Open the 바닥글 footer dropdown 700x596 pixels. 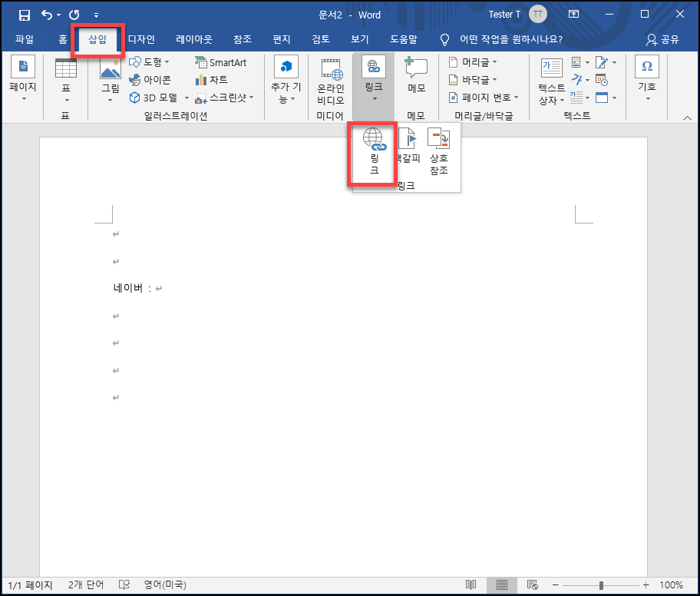[x=473, y=80]
